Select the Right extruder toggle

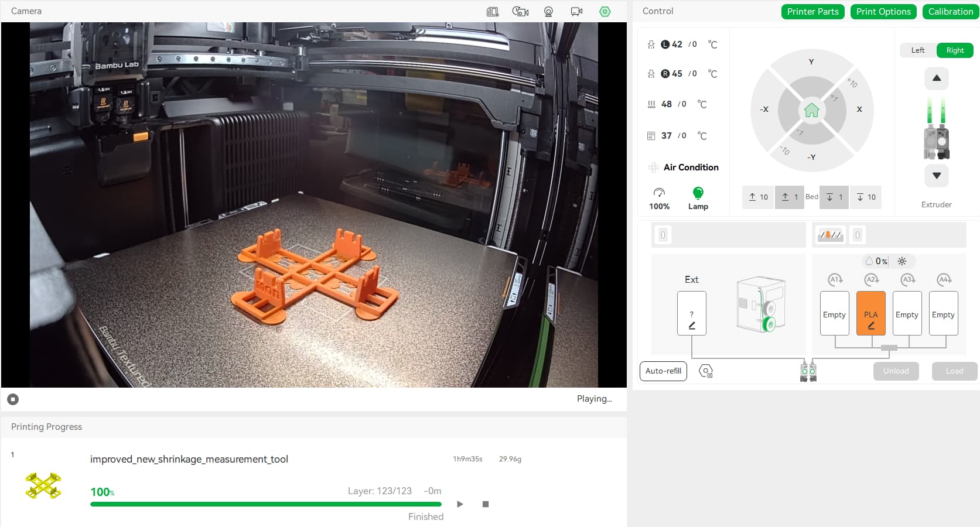(x=955, y=50)
